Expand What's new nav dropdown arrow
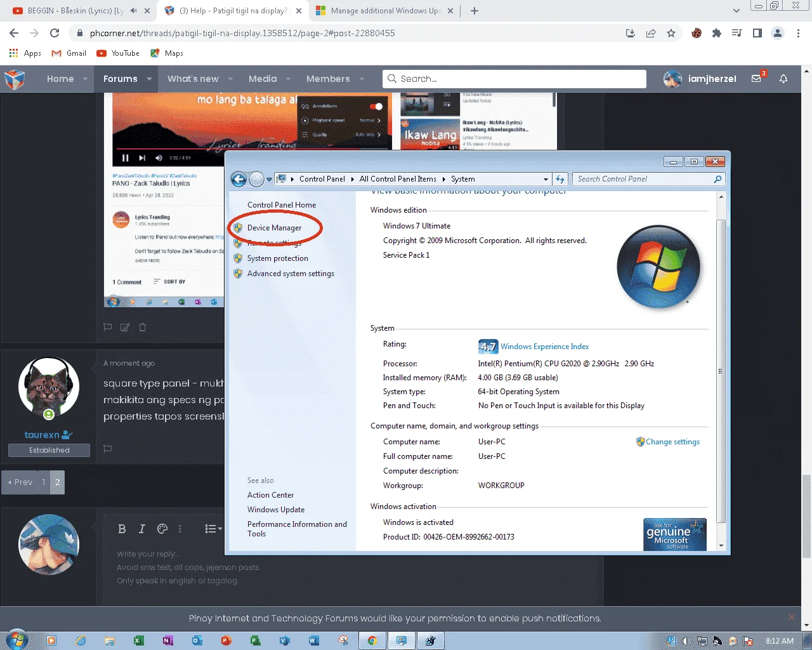Image resolution: width=812 pixels, height=650 pixels. click(x=231, y=79)
